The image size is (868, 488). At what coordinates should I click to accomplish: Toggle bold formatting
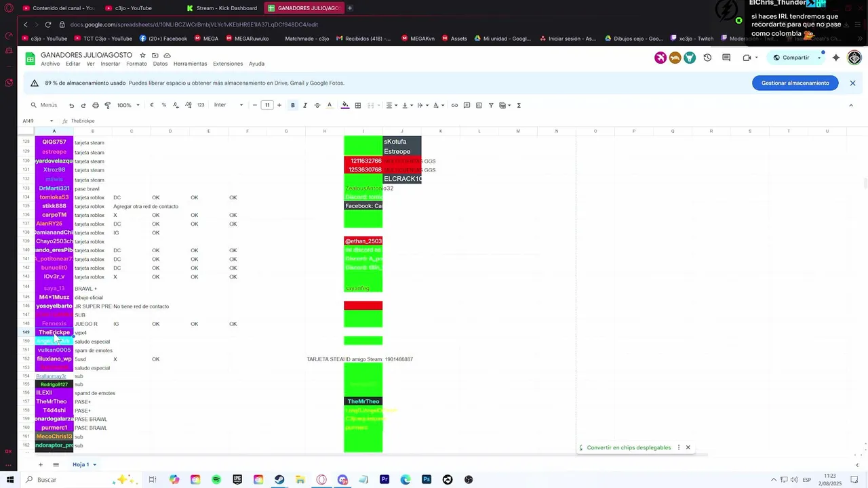pyautogui.click(x=293, y=105)
